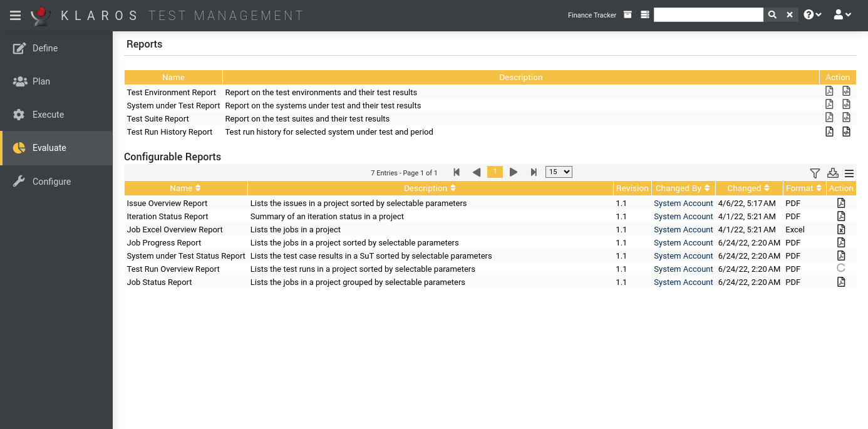Open the user account dropdown
Viewport: 868px width, 429px height.
(842, 14)
